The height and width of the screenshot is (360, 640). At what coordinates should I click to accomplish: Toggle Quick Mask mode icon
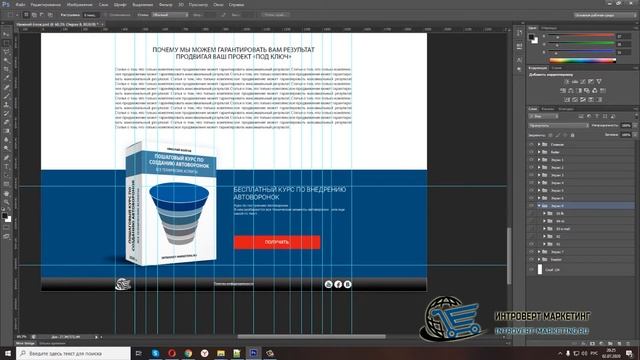[x=6, y=227]
